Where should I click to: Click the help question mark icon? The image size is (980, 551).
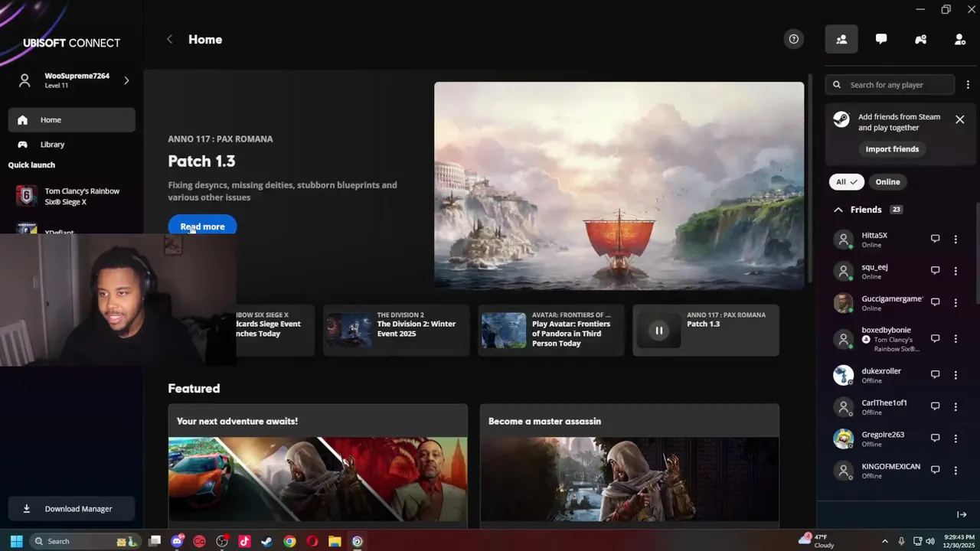click(x=794, y=39)
